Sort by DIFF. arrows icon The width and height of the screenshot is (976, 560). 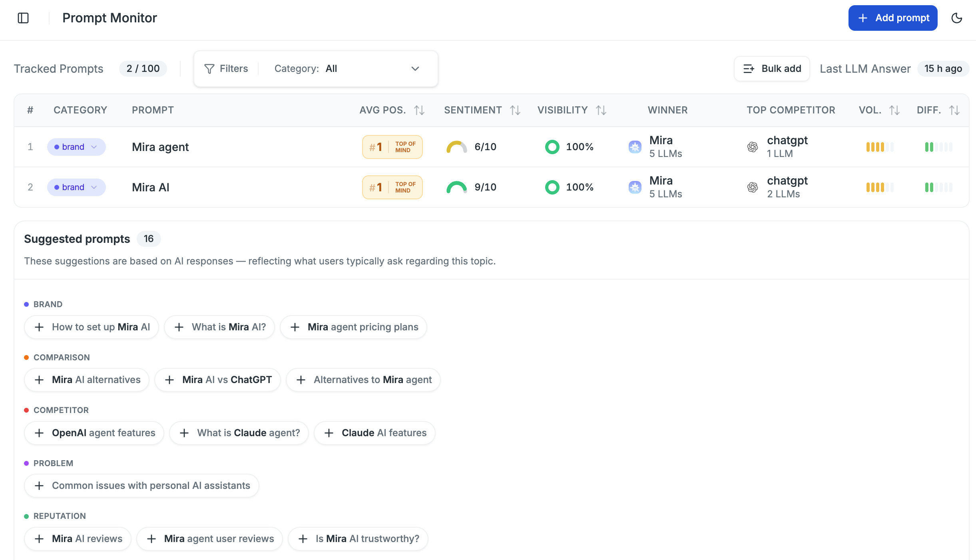(x=954, y=110)
